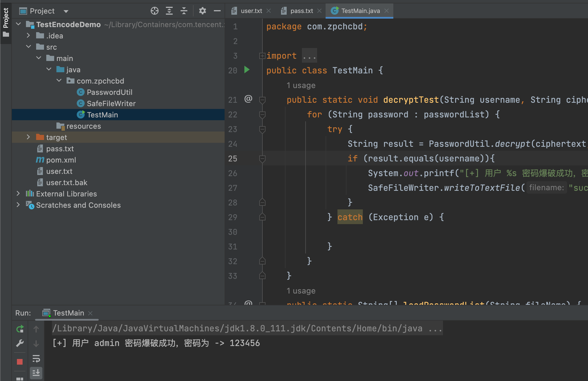Click the '1 usage' hint above decryptTest
Image resolution: width=588 pixels, height=381 pixels.
301,85
